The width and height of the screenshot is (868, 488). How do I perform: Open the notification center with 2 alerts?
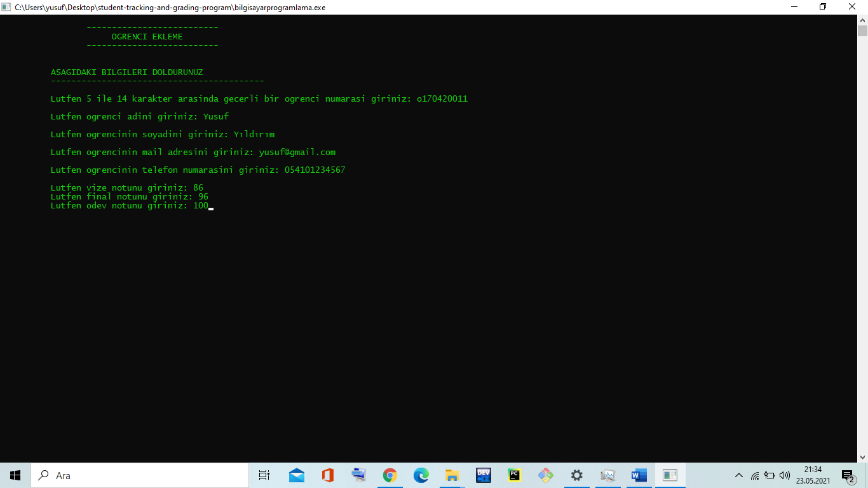[848, 475]
